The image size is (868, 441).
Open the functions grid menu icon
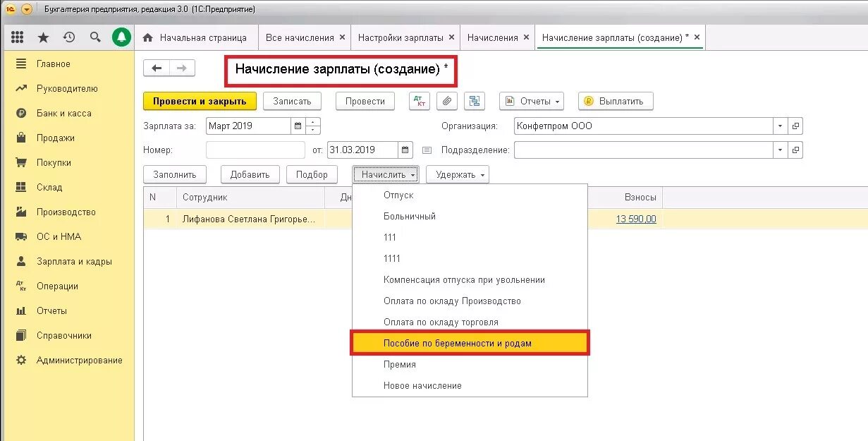tap(18, 37)
